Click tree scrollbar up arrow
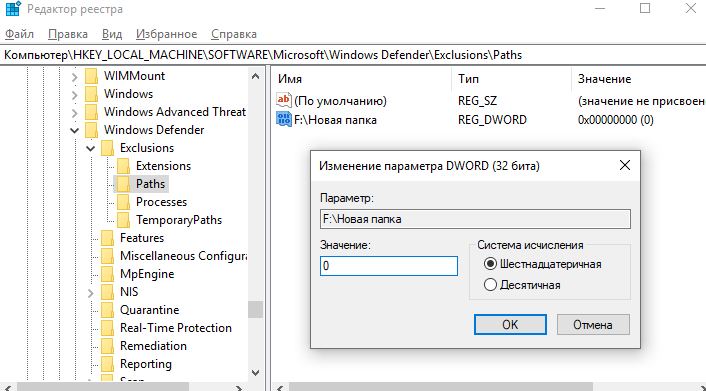Screen dimensions: 706x391 pyautogui.click(x=255, y=76)
